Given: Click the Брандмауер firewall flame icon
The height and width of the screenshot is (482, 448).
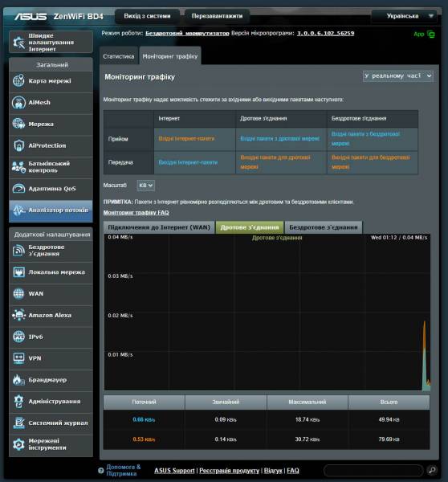Looking at the screenshot, I should (x=18, y=380).
